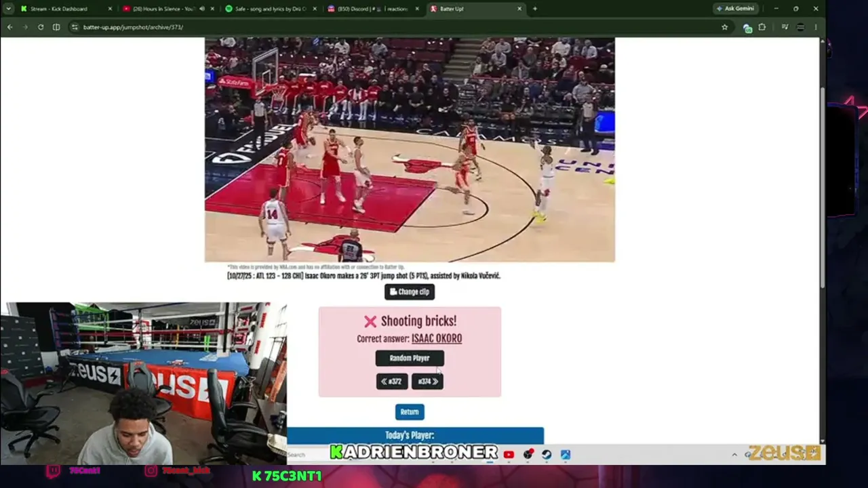Screen dimensions: 868x488
Task: Select the Batter Up! tab
Action: [475, 9]
